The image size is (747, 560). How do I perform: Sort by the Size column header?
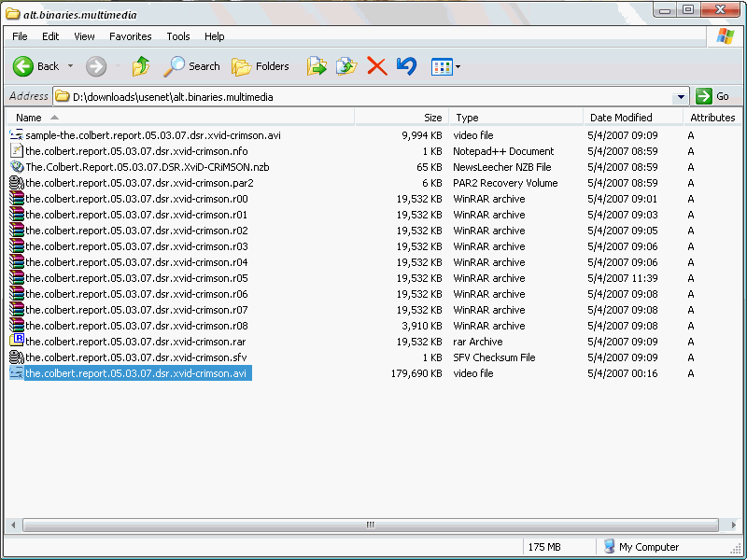click(x=402, y=118)
